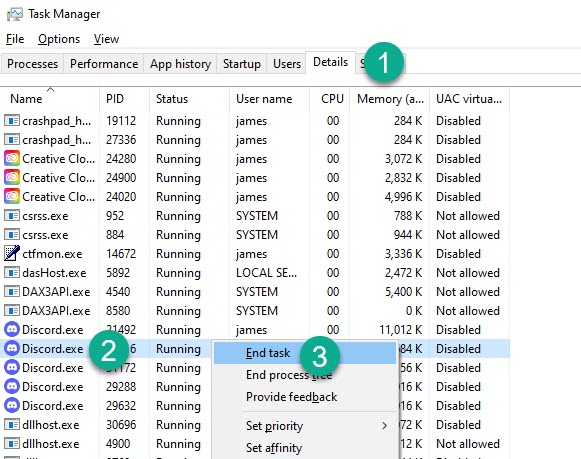This screenshot has width=581, height=459.
Task: Choose End task from context menu
Action: (305, 353)
